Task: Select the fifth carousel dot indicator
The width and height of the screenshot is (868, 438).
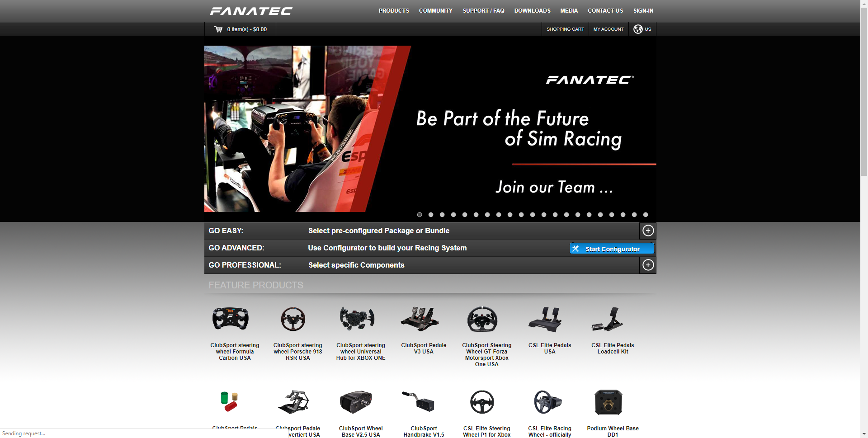Action: tap(465, 215)
